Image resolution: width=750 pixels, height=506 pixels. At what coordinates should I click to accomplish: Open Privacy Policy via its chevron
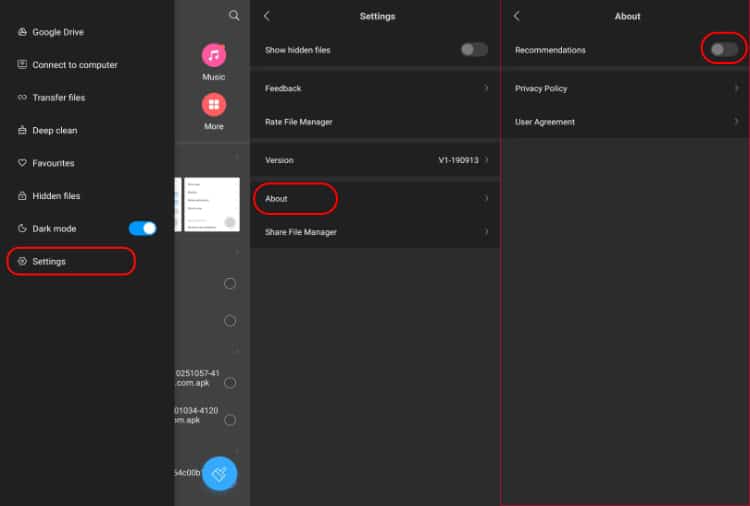[736, 88]
